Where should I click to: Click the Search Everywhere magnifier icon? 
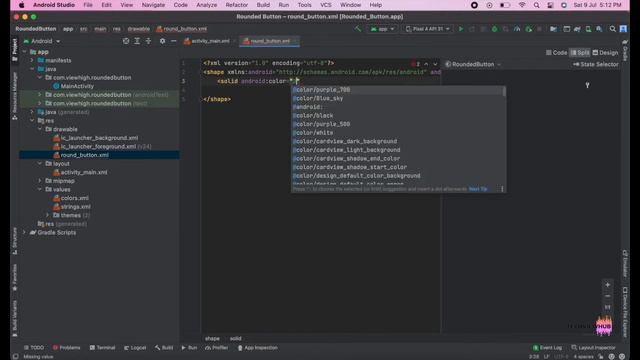tap(613, 29)
